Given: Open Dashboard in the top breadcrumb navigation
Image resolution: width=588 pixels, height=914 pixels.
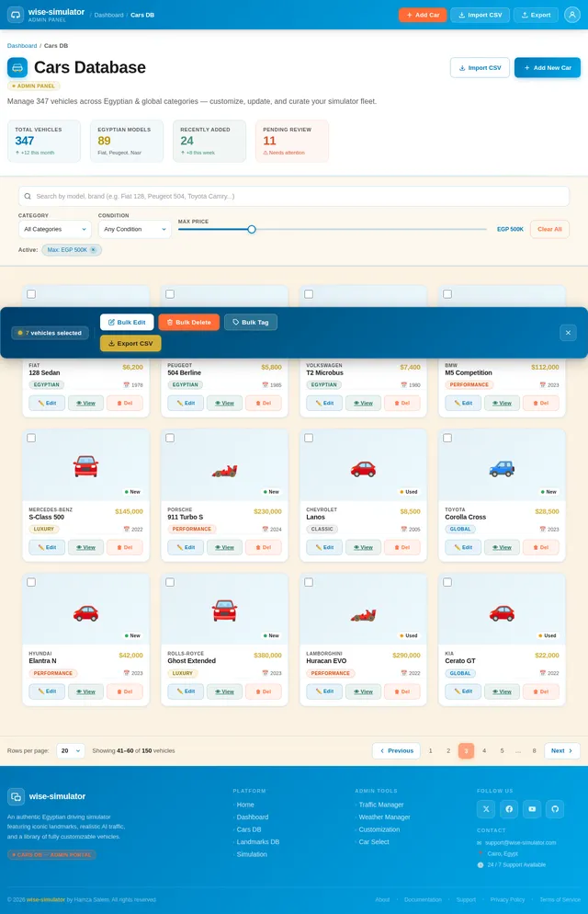Looking at the screenshot, I should point(109,15).
